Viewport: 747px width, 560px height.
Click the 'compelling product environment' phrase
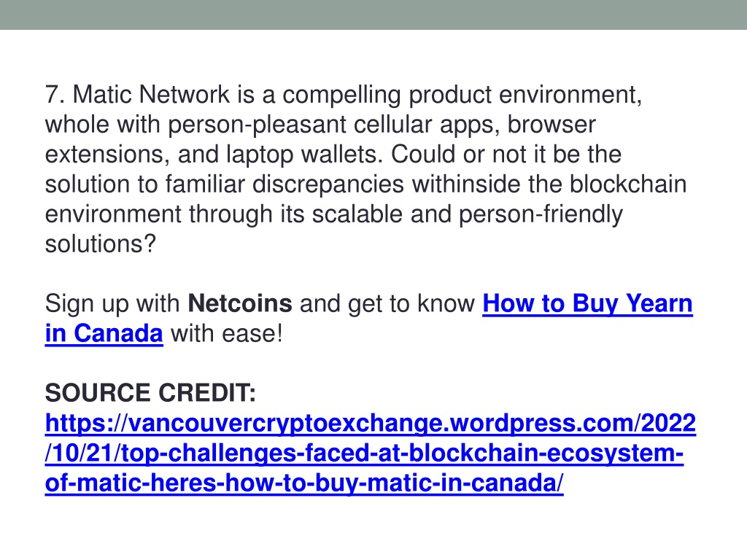[x=462, y=95]
